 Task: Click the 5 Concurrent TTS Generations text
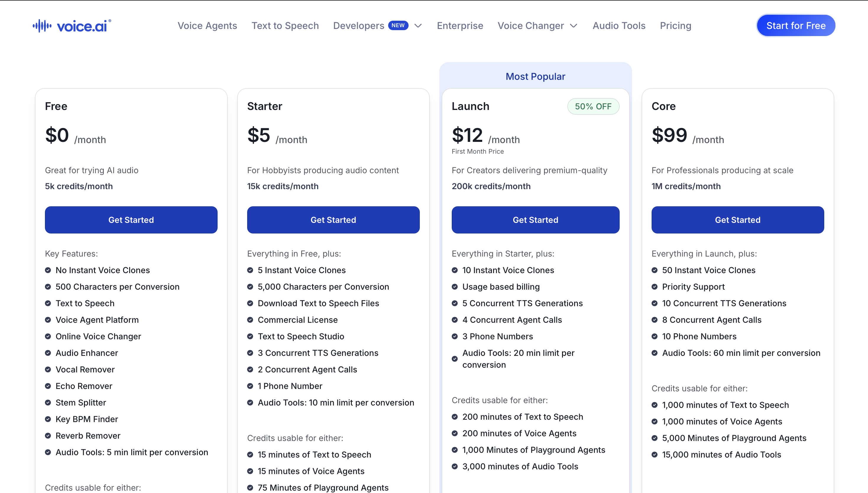point(523,303)
